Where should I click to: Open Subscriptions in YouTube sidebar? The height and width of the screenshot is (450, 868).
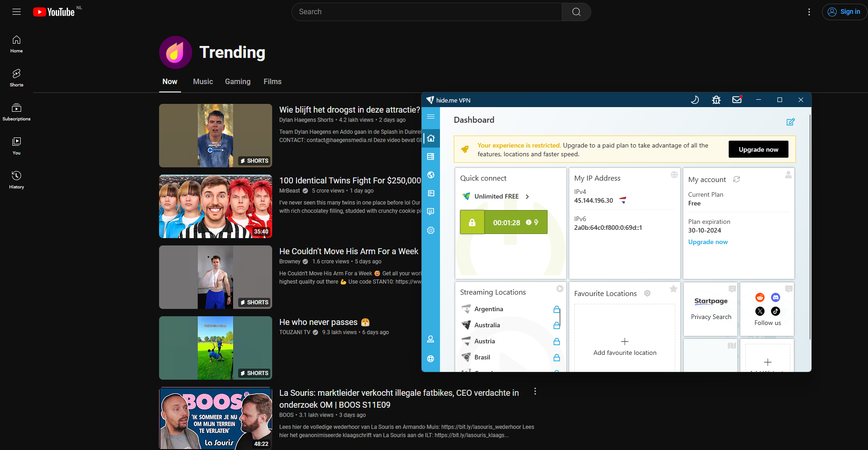tap(17, 112)
